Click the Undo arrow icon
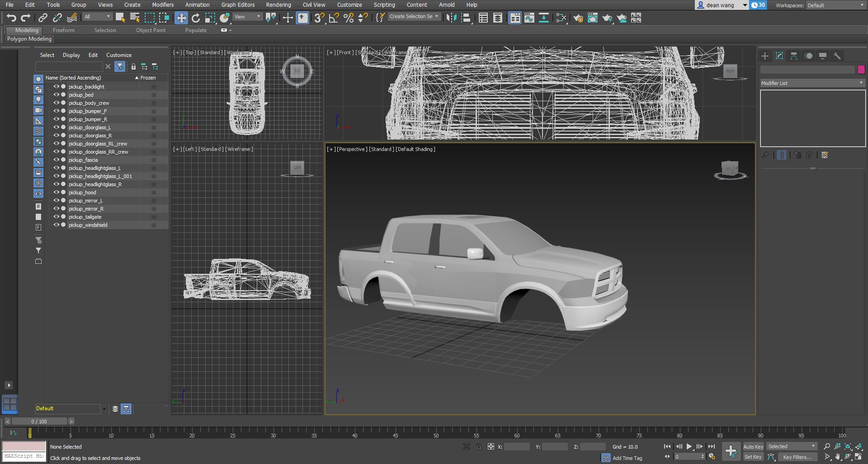868x464 pixels. [x=11, y=18]
